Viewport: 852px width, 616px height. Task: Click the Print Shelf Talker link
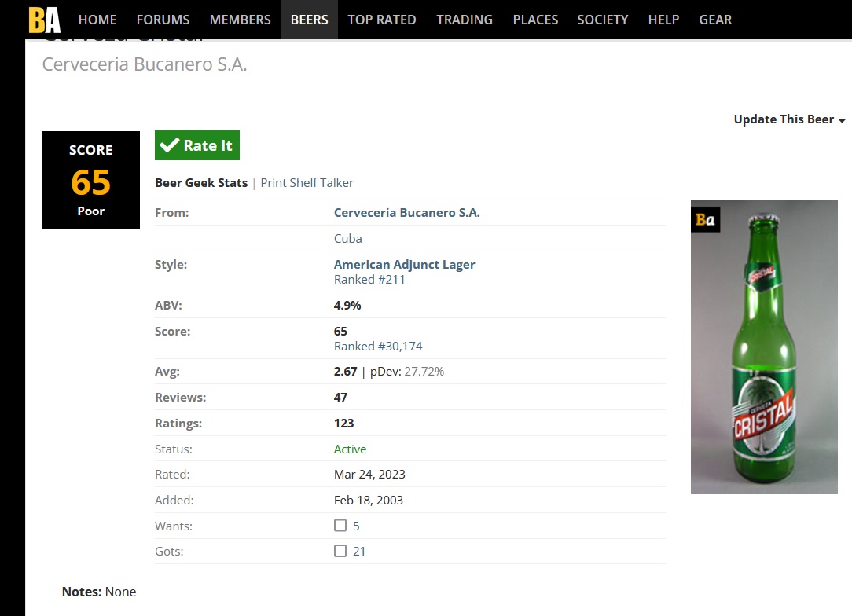pos(307,182)
